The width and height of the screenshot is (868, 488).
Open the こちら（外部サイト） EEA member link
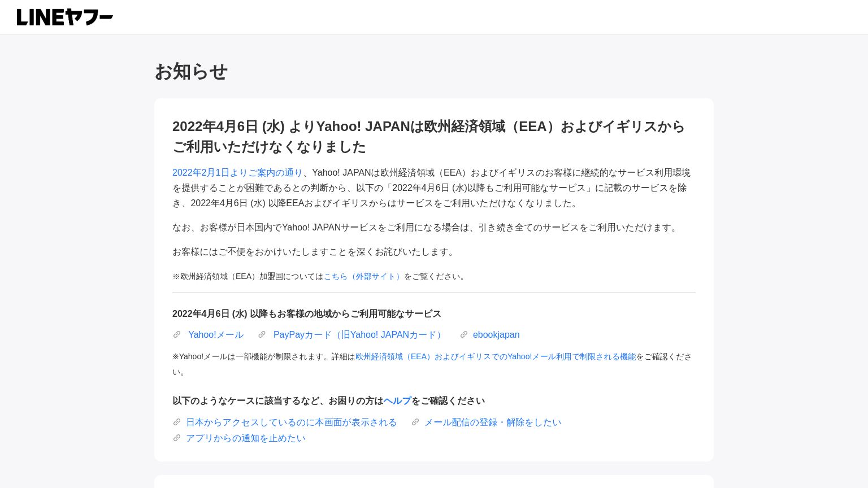tap(363, 277)
